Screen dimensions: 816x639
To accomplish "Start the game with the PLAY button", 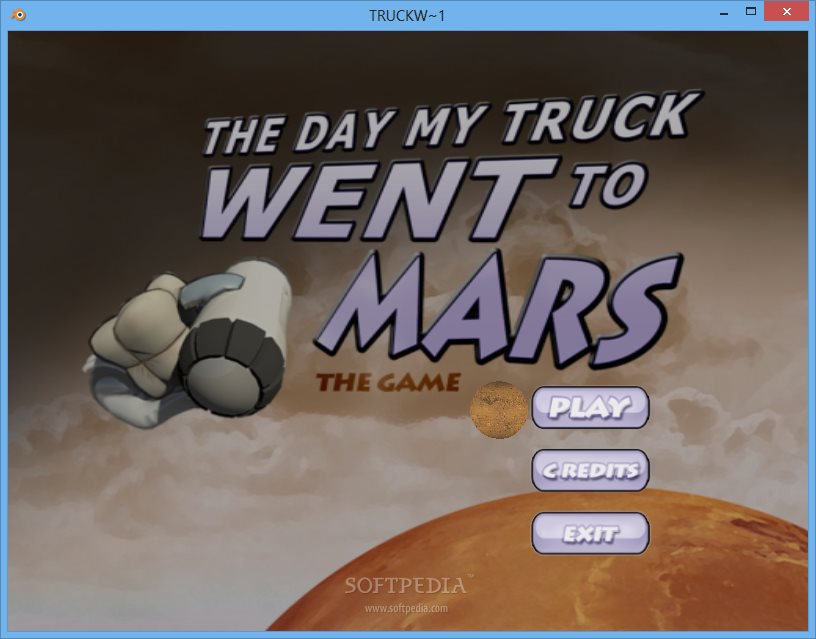I will (591, 407).
